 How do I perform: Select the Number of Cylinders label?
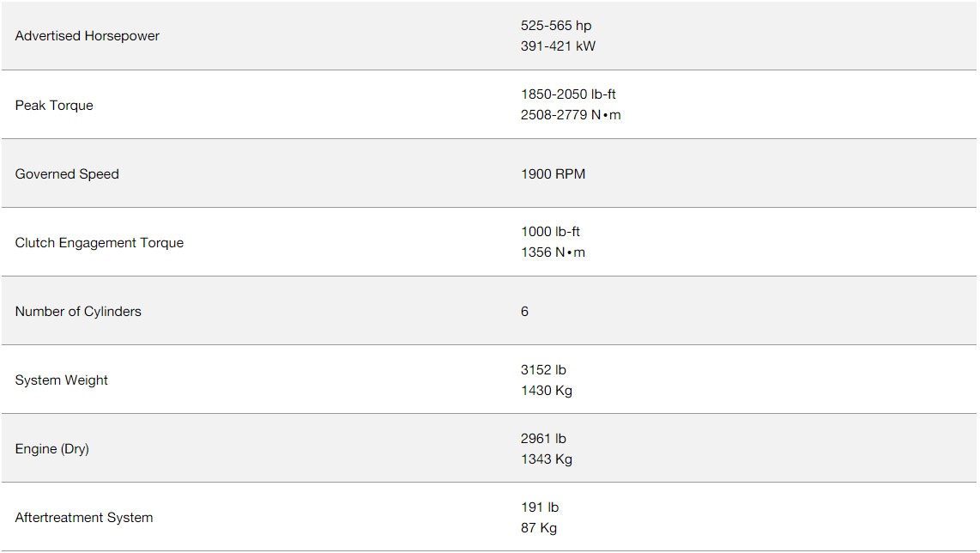(x=78, y=312)
